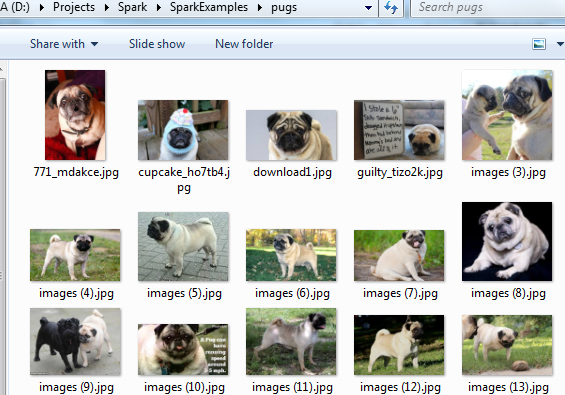This screenshot has height=395, width=565.
Task: Select the cupcake_ho7tb4.jpg pug image
Action: pyautogui.click(x=183, y=130)
